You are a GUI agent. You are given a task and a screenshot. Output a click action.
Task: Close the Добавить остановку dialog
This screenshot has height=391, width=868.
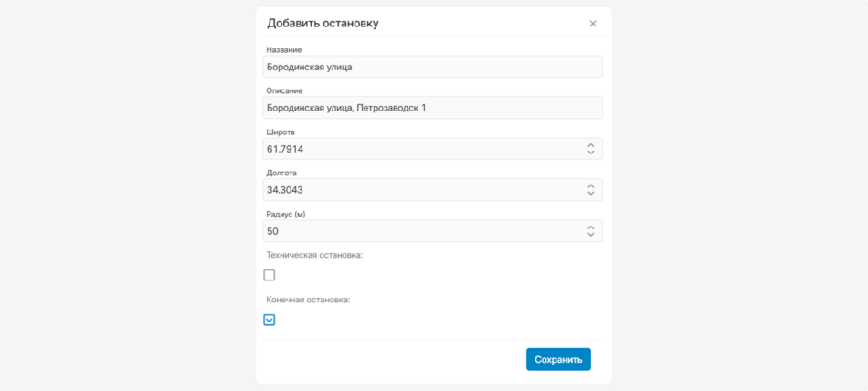(x=593, y=24)
